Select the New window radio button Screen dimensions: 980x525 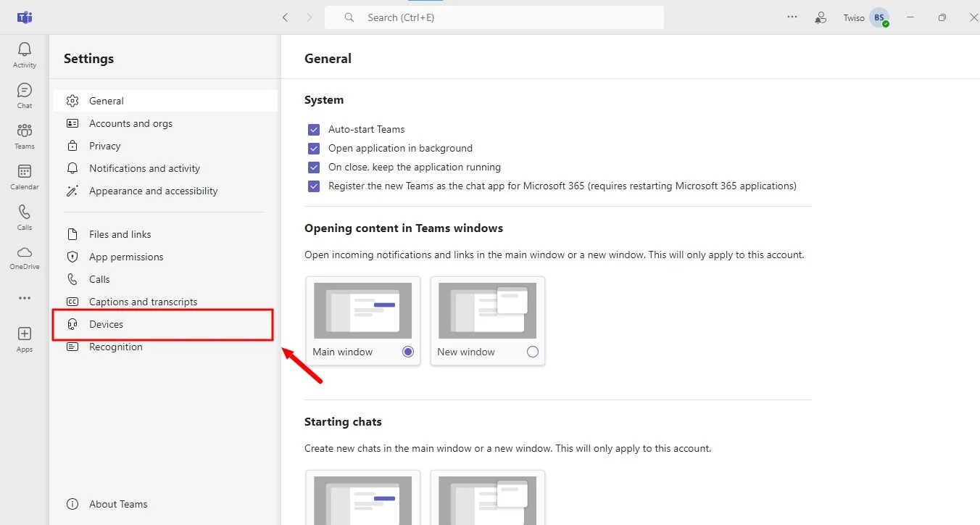tap(533, 352)
